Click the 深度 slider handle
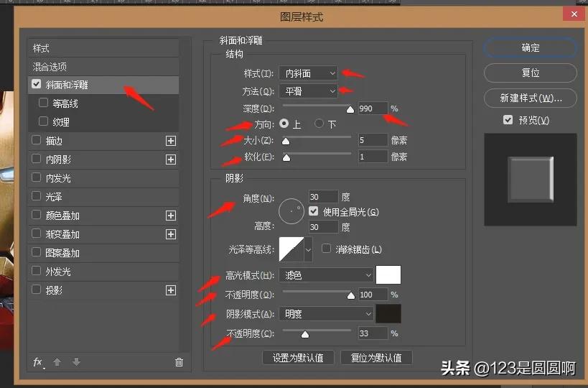 pyautogui.click(x=350, y=109)
